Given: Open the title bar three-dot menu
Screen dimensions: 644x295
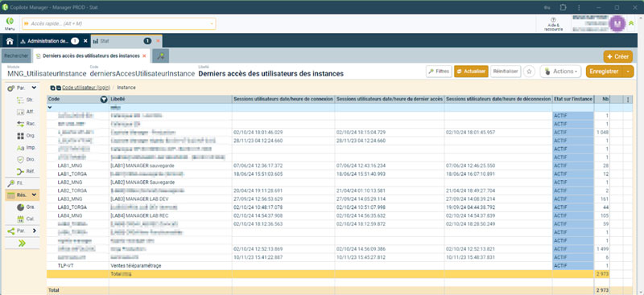Looking at the screenshot, I should (x=579, y=7).
